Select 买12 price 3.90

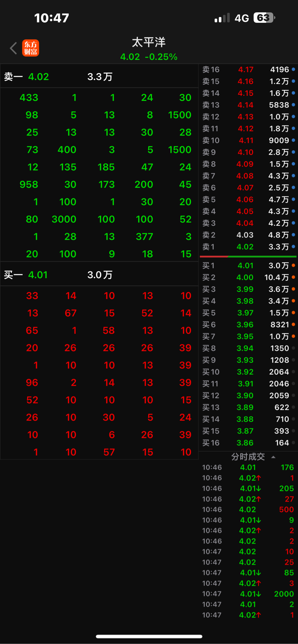245,395
